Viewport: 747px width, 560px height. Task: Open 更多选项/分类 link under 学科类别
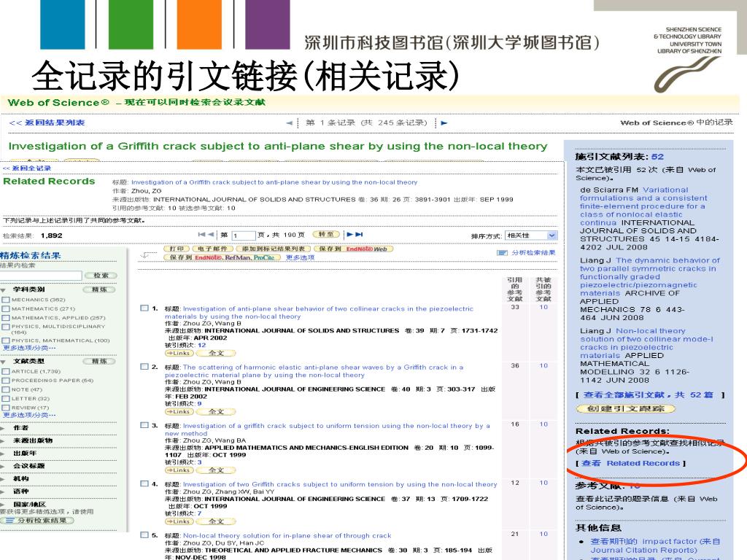(28, 349)
